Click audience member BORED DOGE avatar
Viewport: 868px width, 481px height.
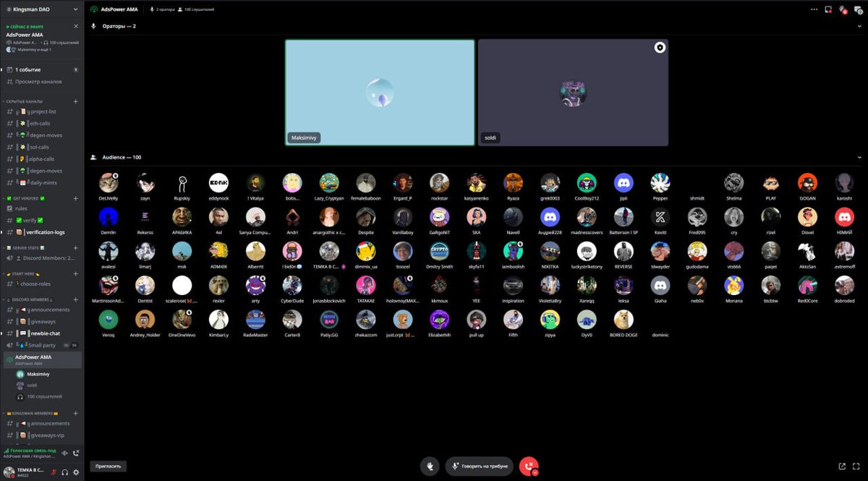point(624,319)
